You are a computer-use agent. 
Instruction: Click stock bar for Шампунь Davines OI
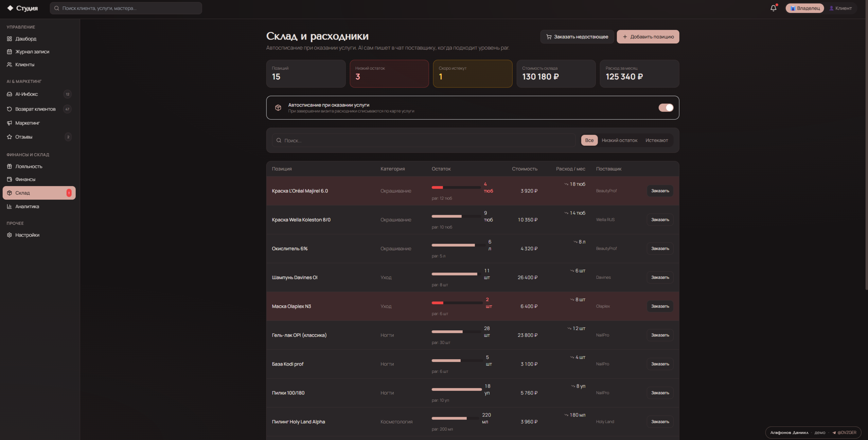456,274
